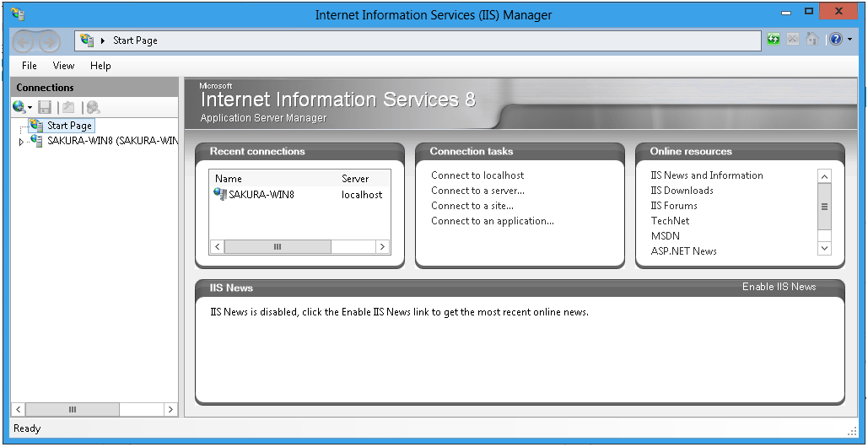Click the Back navigation arrow button

pos(24,41)
